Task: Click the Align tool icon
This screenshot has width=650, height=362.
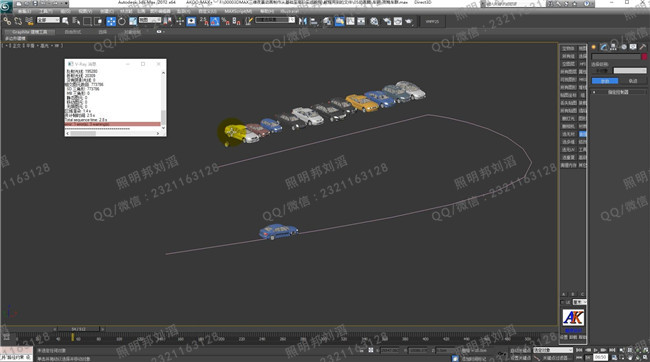Action: (314, 21)
